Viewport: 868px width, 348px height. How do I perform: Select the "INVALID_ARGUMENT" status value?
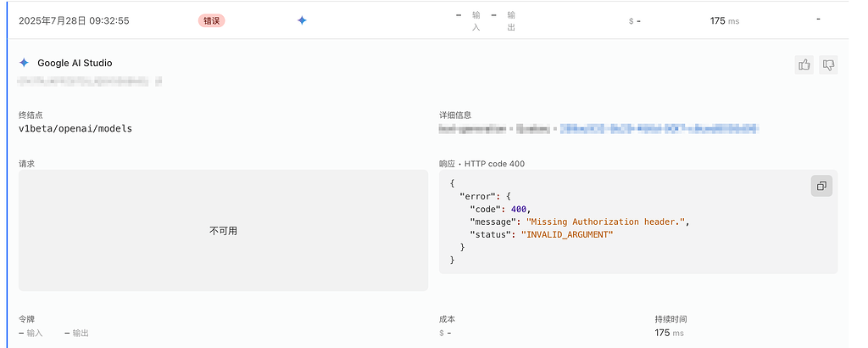pyautogui.click(x=567, y=234)
